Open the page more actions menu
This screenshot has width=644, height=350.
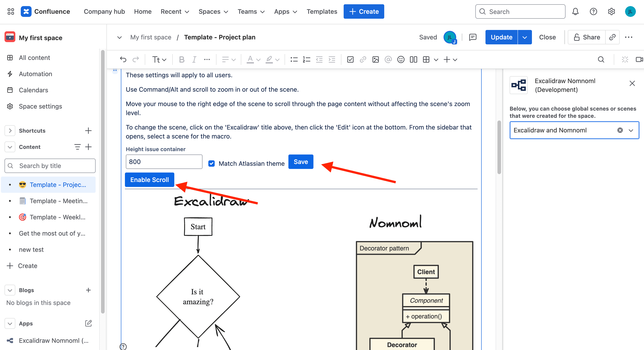tap(628, 37)
